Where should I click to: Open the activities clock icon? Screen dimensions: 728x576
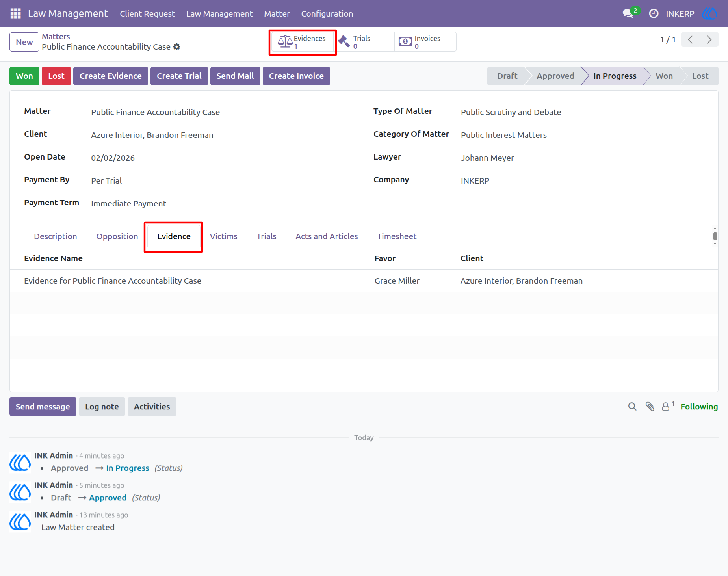click(654, 13)
